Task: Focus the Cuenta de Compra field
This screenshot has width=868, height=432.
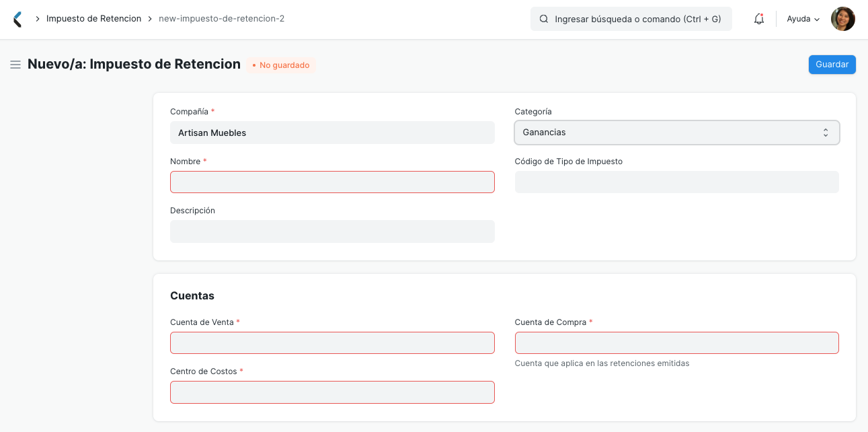Action: click(x=677, y=343)
